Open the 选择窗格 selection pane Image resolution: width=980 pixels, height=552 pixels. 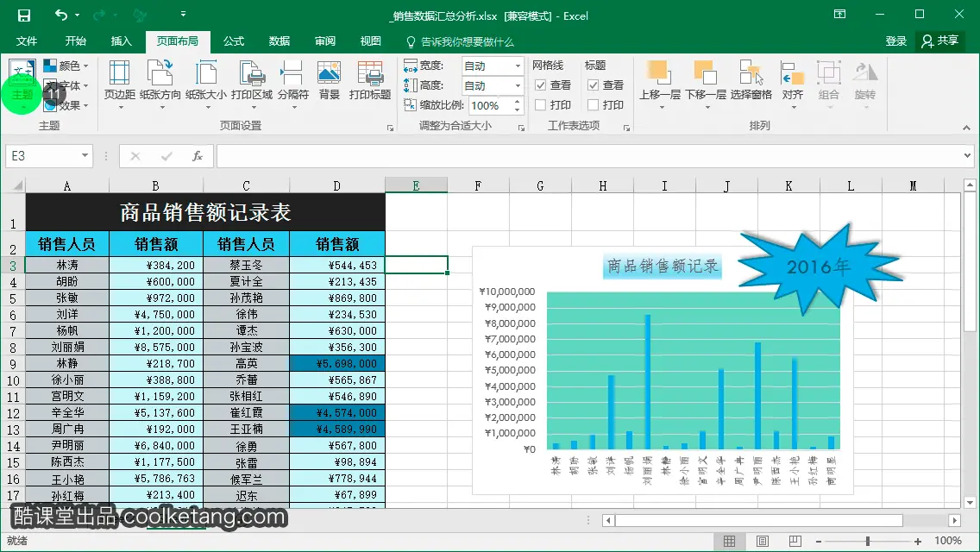751,79
